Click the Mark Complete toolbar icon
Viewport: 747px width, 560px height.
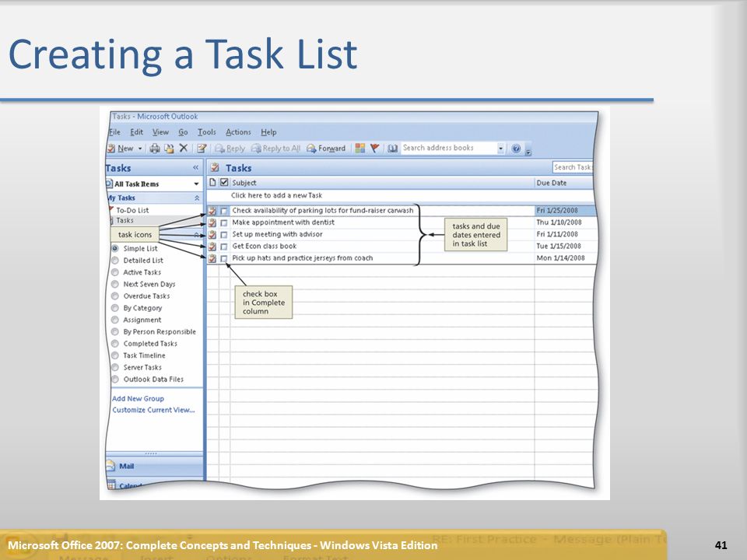202,149
